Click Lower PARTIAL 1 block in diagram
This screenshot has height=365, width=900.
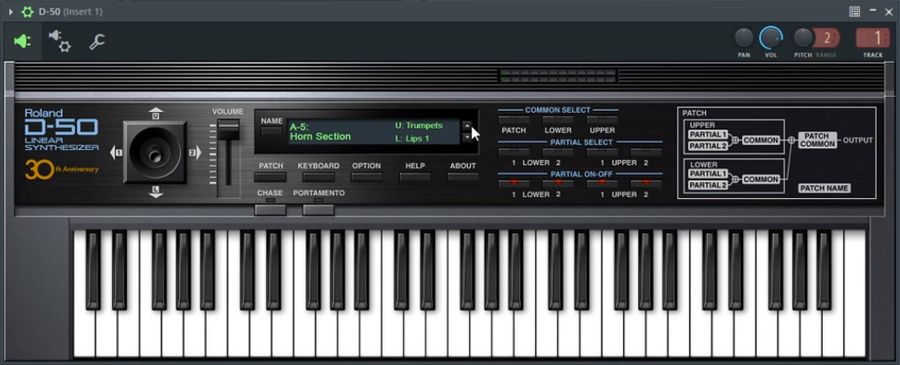click(708, 174)
